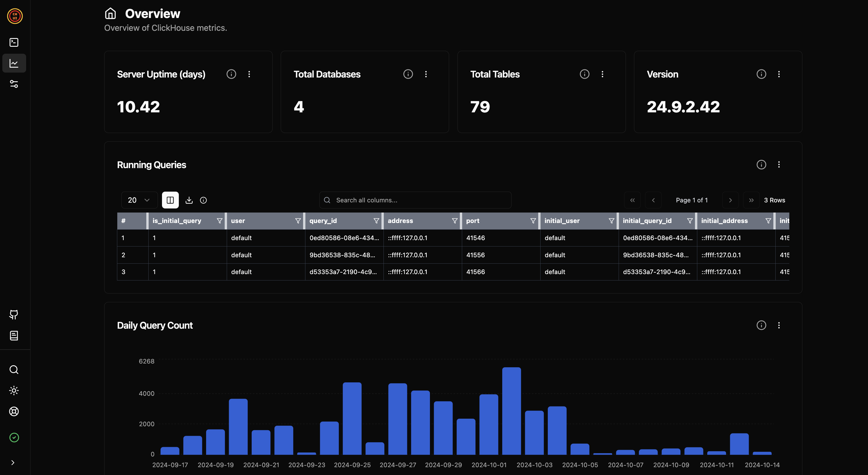Image resolution: width=868 pixels, height=475 pixels.
Task: Go to next page of results
Action: click(730, 200)
